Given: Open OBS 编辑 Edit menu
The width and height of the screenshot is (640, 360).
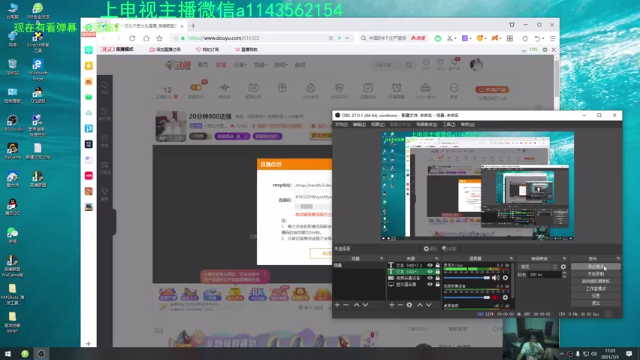Looking at the screenshot, I should 359,124.
